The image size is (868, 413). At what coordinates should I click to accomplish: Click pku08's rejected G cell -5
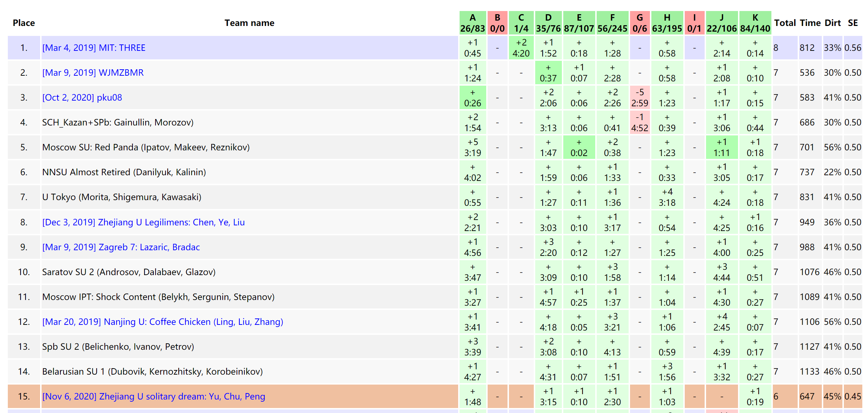pyautogui.click(x=640, y=97)
